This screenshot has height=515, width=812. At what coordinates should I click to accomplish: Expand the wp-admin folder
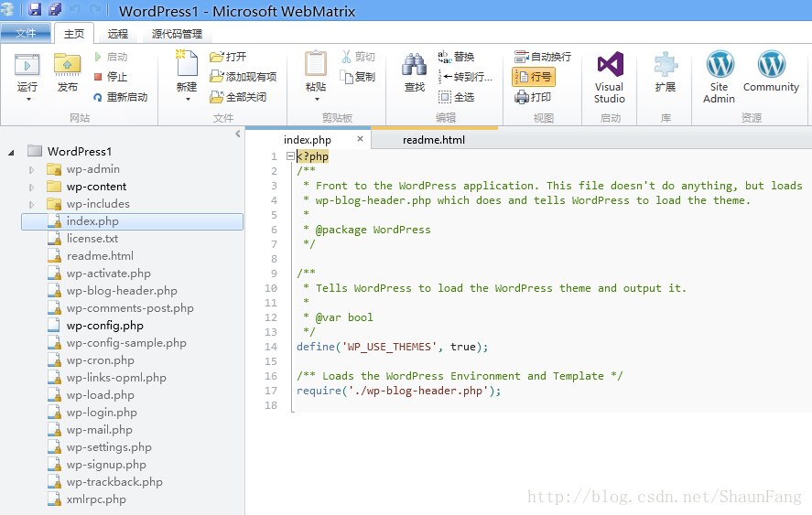(x=32, y=170)
